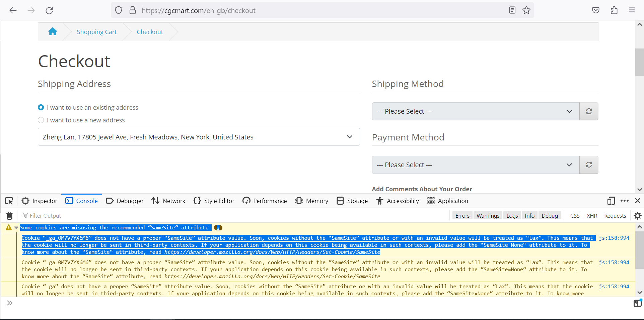644x320 pixels.
Task: Collapse the SameSite cookie warning group
Action: tap(16, 228)
